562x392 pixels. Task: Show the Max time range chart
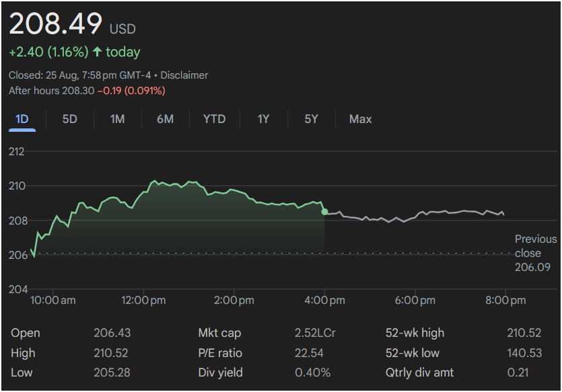tap(360, 119)
